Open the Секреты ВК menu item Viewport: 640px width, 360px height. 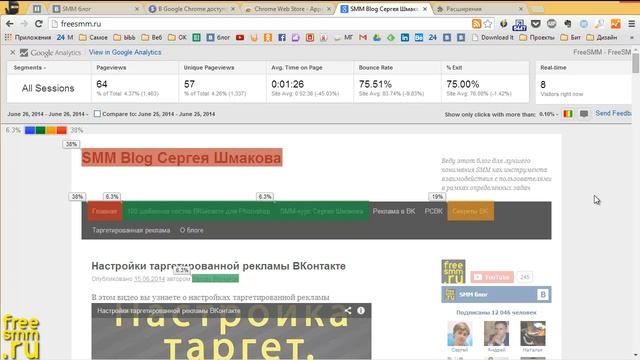(x=470, y=211)
